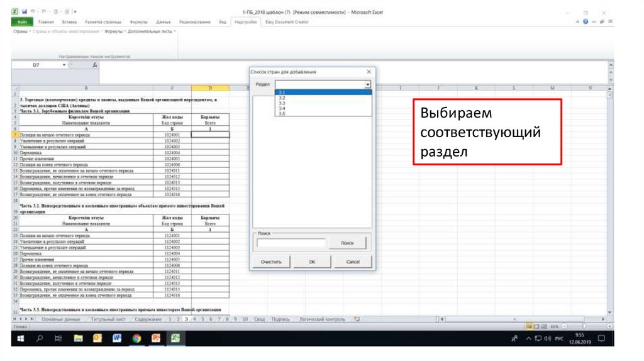Open Excel Help question mark icon
Screen dimensions: 644x361
(x=586, y=22)
